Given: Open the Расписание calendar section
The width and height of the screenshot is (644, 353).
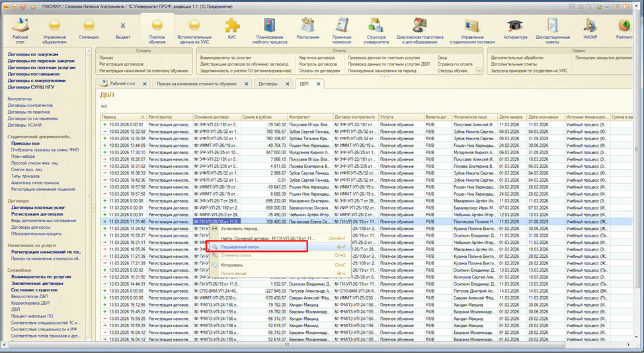Looking at the screenshot, I should click(308, 28).
